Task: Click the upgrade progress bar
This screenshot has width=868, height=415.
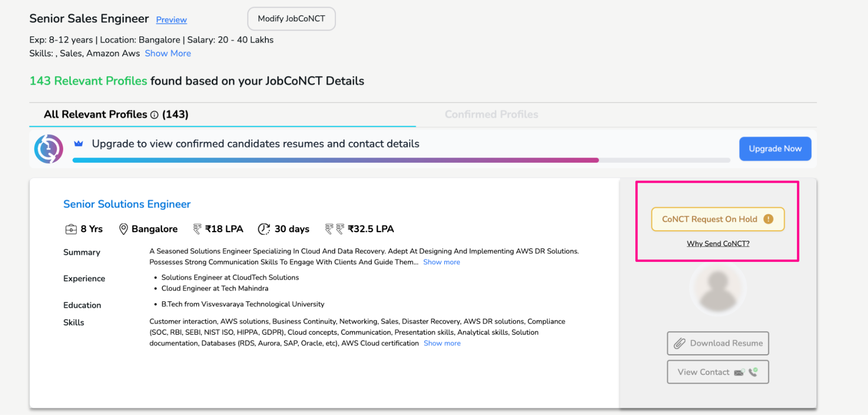Action: click(x=402, y=160)
